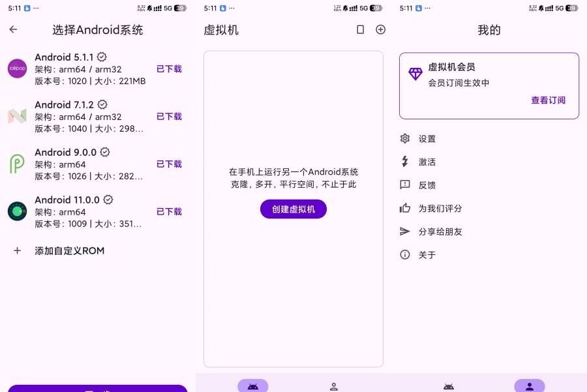Tap the diamond membership icon
Viewport: 587px width, 392px height.
pyautogui.click(x=415, y=74)
